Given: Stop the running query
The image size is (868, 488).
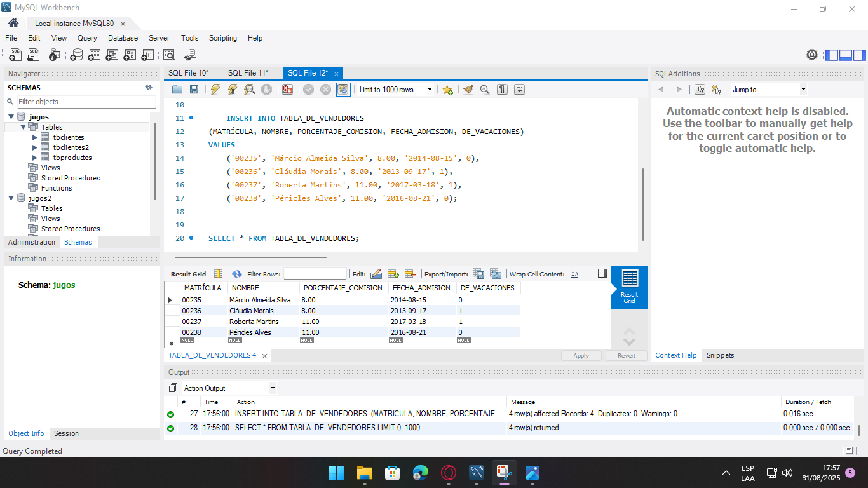Looking at the screenshot, I should point(267,90).
